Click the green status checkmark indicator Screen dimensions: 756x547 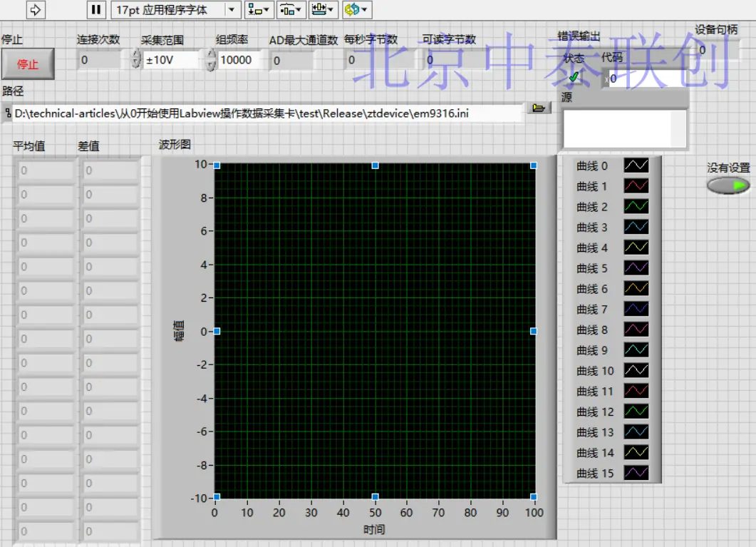tap(574, 77)
